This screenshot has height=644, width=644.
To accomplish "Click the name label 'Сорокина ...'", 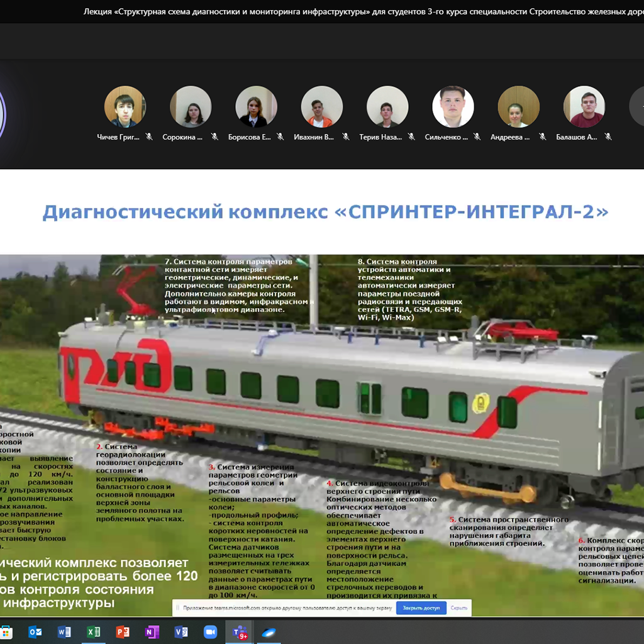I will 182,137.
